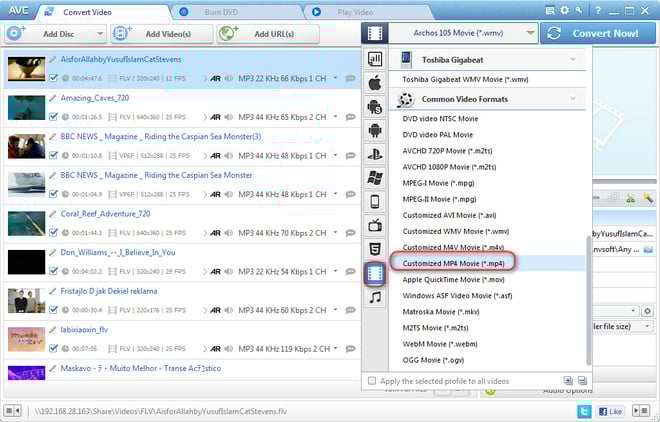
Task: Uncheck Don_Williams_--_I_Believe_In_You checkbox
Action: pyautogui.click(x=53, y=272)
